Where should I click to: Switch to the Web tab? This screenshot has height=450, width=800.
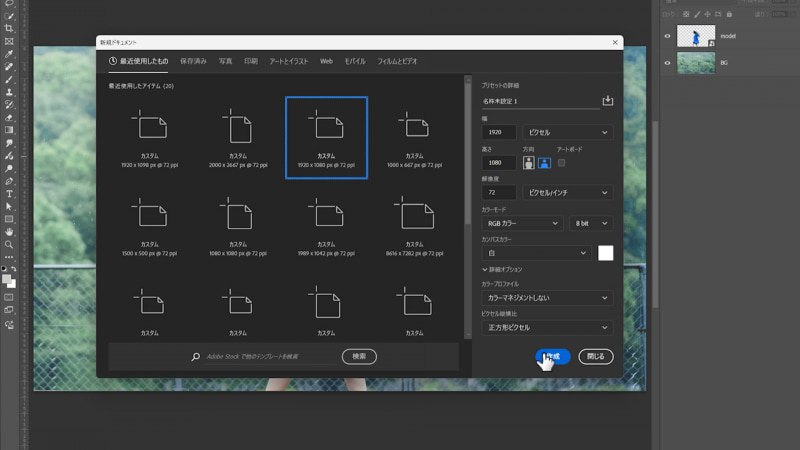(x=326, y=61)
